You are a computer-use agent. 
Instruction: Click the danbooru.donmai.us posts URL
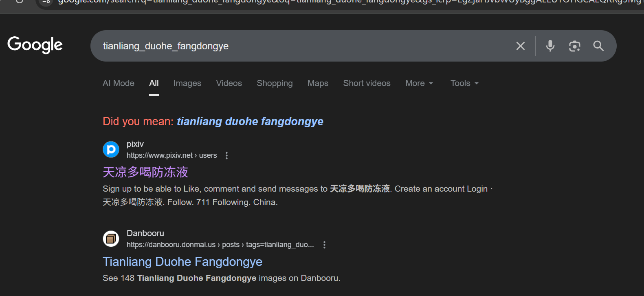[220, 245]
